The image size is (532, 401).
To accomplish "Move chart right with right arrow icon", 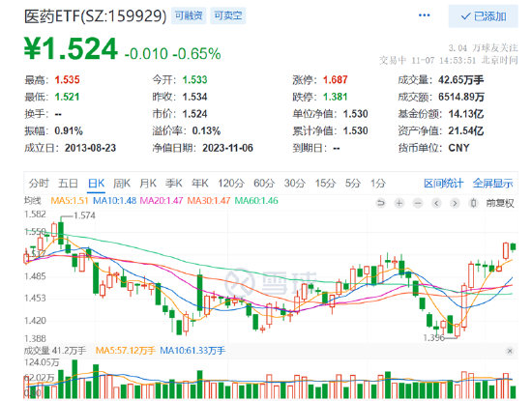I will pyautogui.click(x=455, y=203).
